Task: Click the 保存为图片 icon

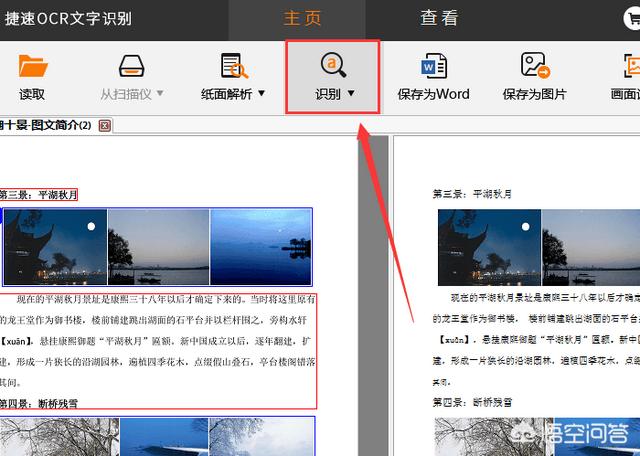Action: pyautogui.click(x=535, y=67)
